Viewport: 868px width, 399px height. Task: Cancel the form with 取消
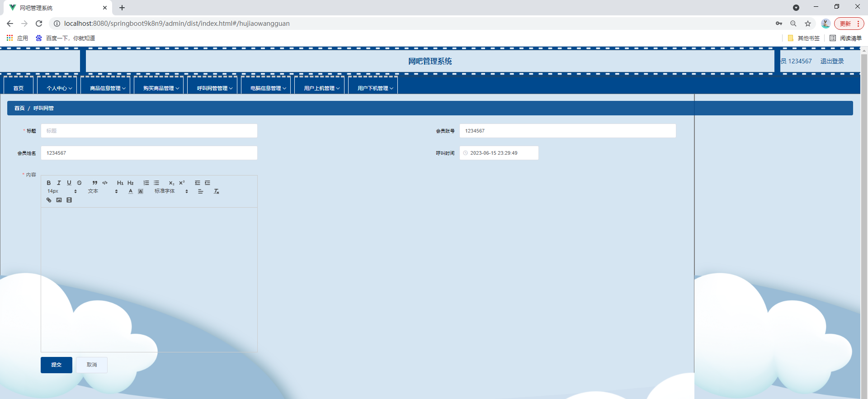click(92, 365)
